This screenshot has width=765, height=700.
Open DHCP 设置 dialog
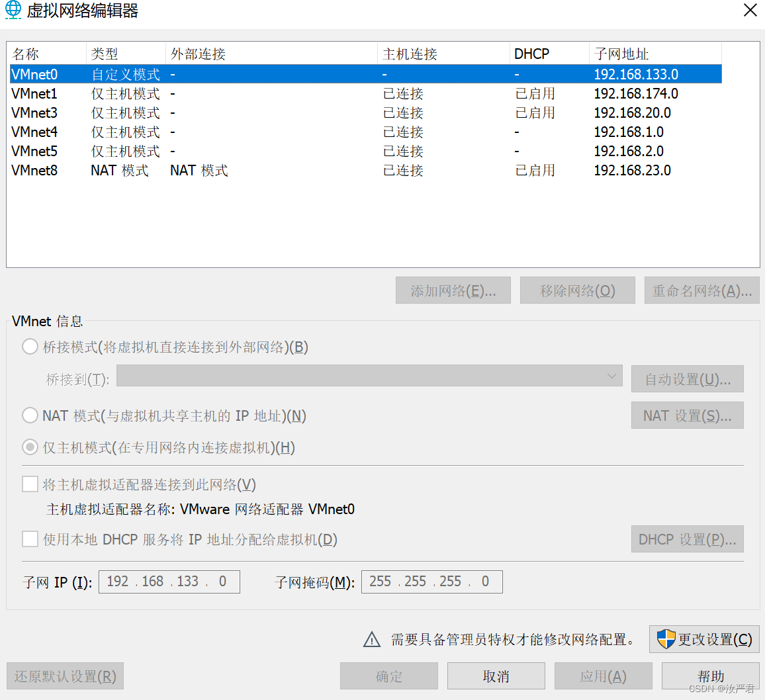click(687, 539)
